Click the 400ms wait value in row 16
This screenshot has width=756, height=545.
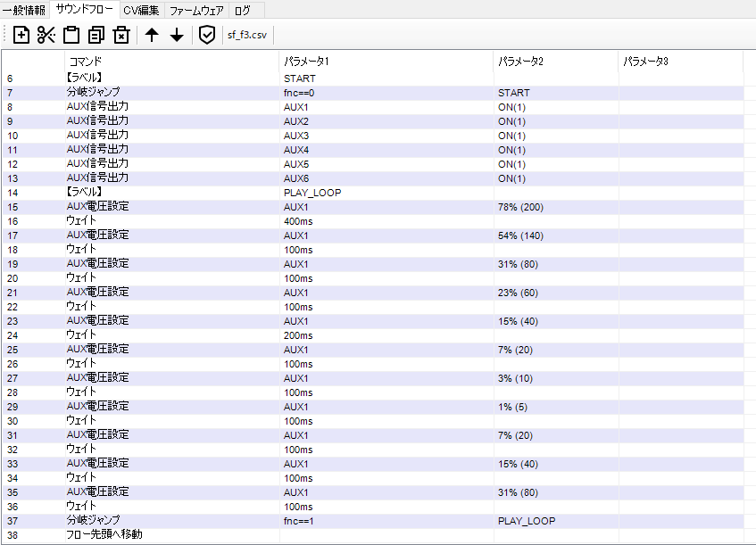(x=298, y=221)
